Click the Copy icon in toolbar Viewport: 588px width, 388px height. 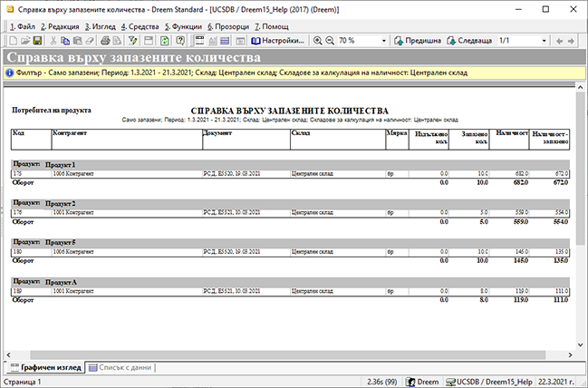click(65, 41)
